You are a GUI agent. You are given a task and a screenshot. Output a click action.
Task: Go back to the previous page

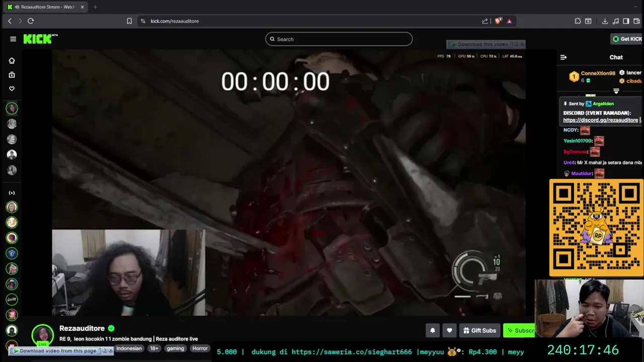(x=10, y=21)
